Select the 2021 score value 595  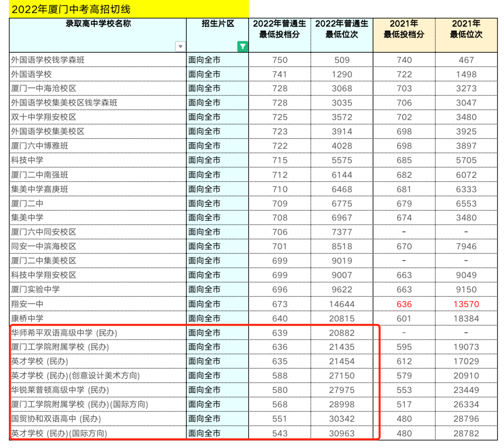(x=404, y=347)
